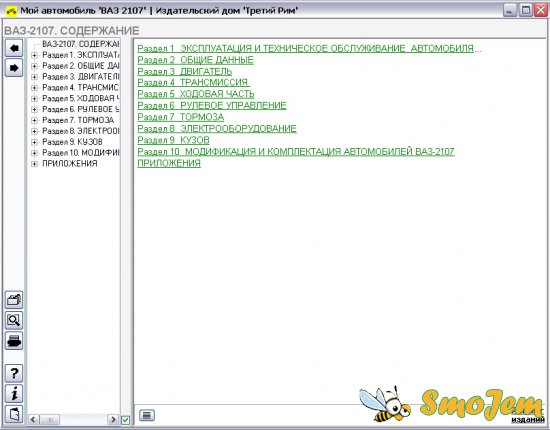This screenshot has width=550, height=430.
Task: Print the page with the printer icon
Action: 14,341
